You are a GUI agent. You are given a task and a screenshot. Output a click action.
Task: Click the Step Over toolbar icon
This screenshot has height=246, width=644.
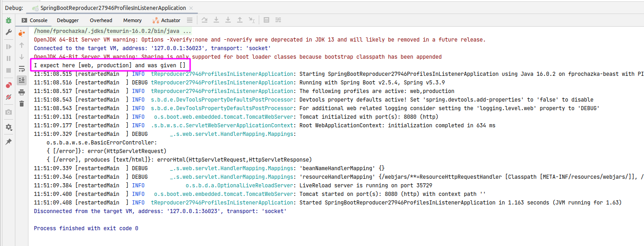point(205,20)
